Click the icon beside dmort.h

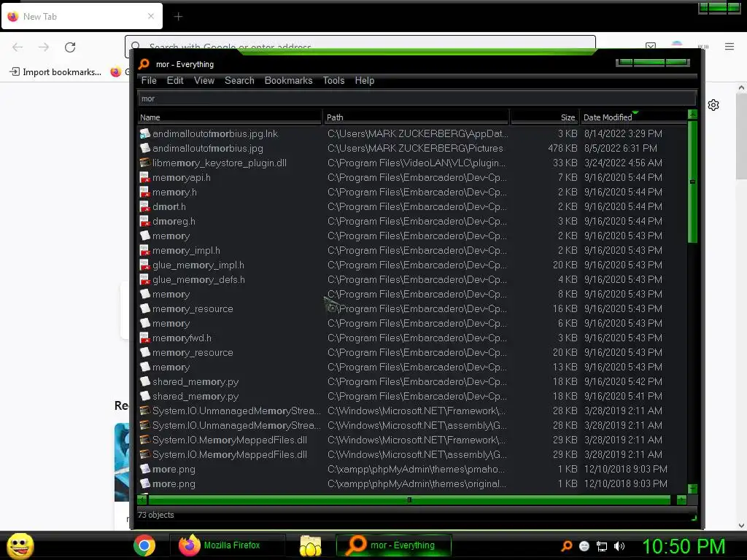[x=145, y=206]
